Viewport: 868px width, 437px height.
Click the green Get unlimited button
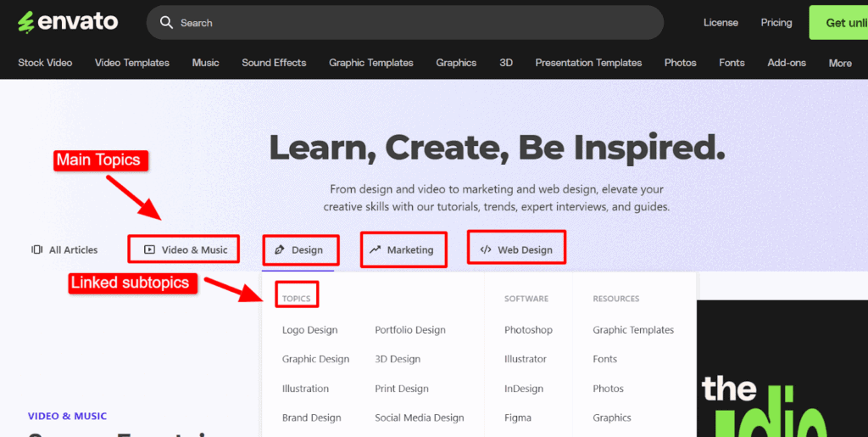pyautogui.click(x=837, y=23)
